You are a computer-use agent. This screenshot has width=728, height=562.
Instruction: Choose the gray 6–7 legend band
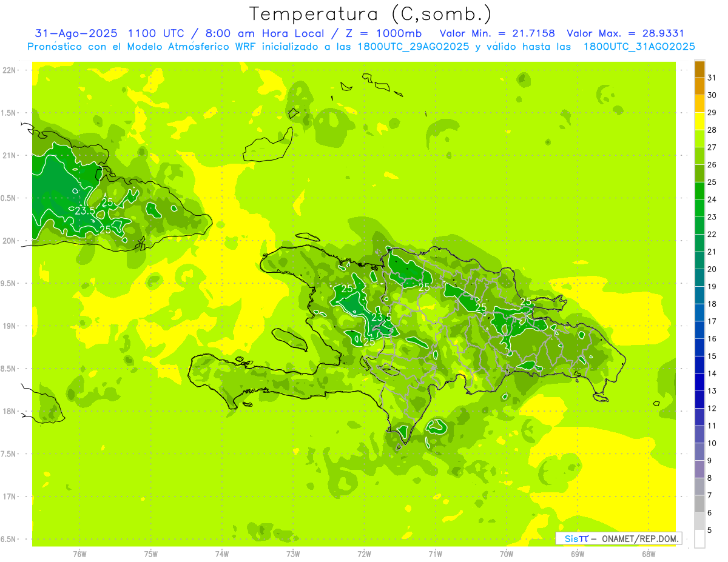699,504
